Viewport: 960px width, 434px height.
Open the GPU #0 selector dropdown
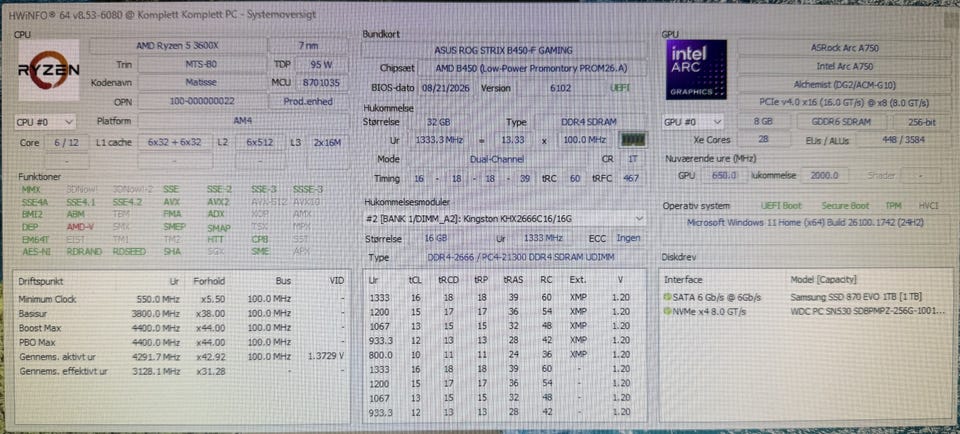[693, 122]
